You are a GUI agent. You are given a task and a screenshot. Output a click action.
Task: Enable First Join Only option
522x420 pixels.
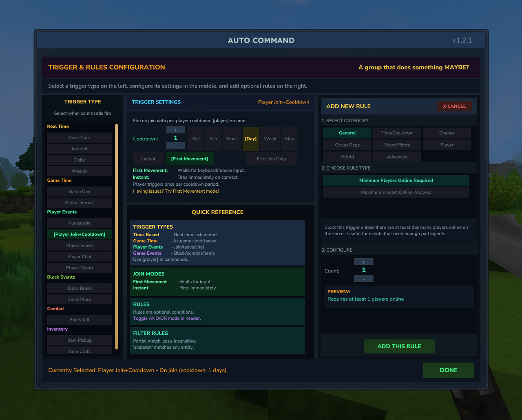[271, 159]
